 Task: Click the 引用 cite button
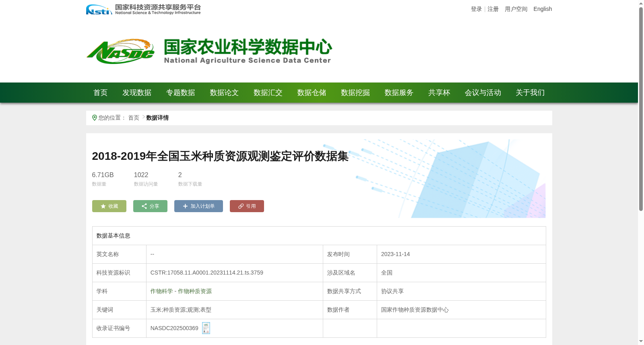247,206
